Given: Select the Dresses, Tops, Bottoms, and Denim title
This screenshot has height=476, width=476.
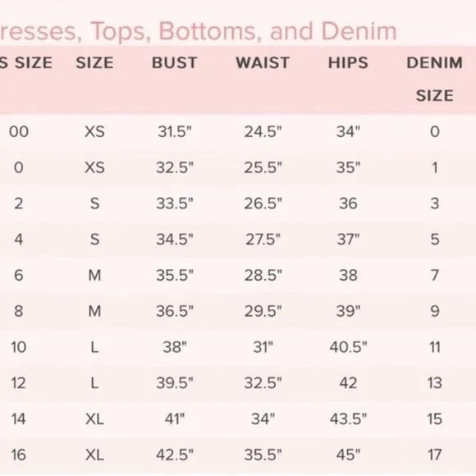Looking at the screenshot, I should coord(198,31).
